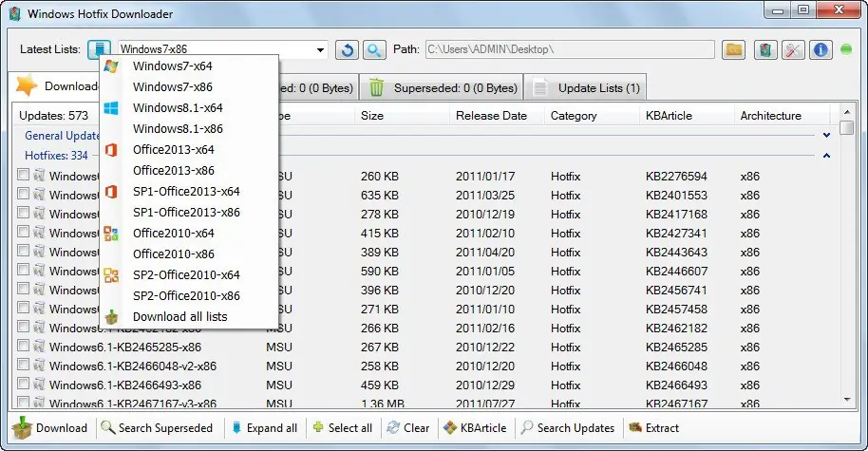Open the Latest Lists menu button
Screen dimensions: 868x451
[99, 49]
